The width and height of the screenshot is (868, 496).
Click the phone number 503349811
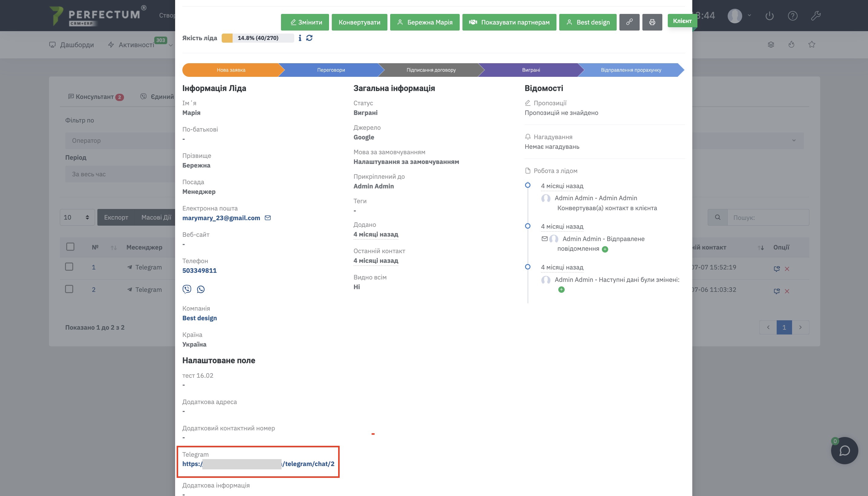point(199,270)
